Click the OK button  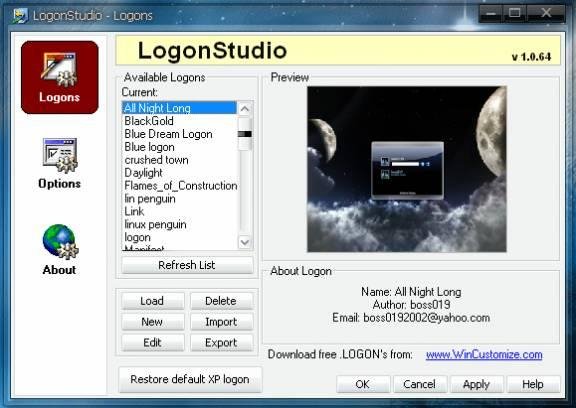(363, 384)
